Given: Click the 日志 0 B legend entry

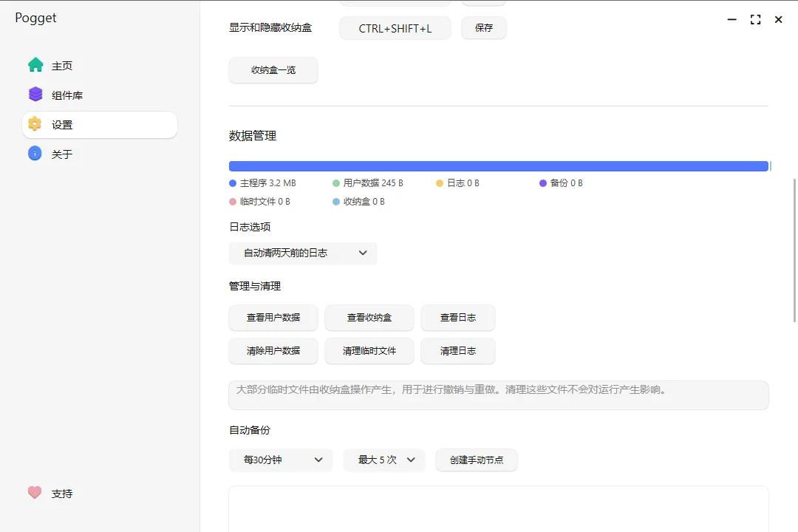Looking at the screenshot, I should click(x=457, y=183).
